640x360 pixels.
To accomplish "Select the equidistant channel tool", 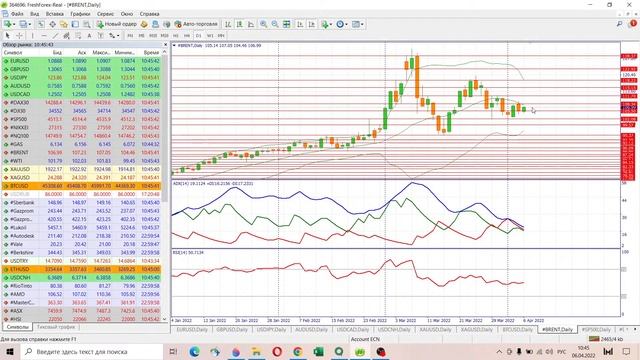I will (67, 36).
